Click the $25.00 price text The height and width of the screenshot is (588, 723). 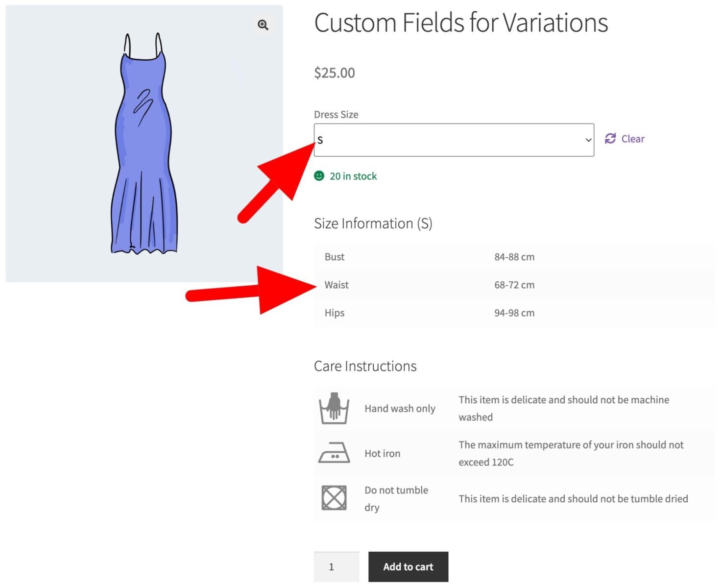click(335, 73)
